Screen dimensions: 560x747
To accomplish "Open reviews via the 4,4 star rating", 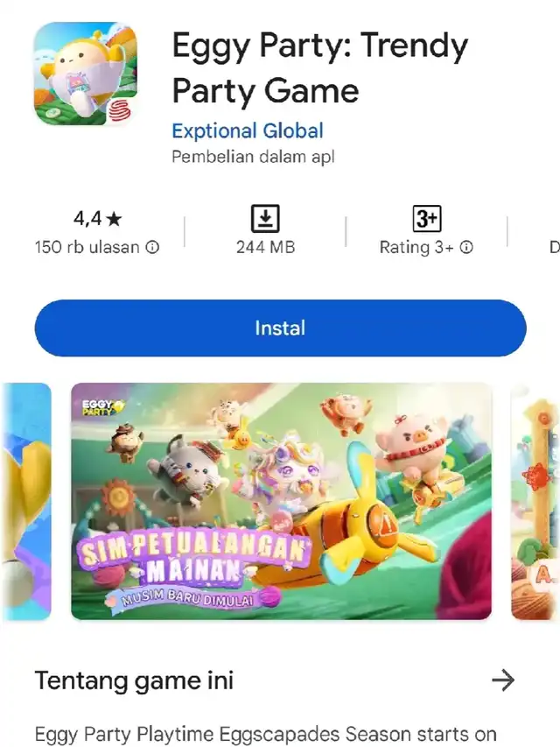I will (x=98, y=219).
